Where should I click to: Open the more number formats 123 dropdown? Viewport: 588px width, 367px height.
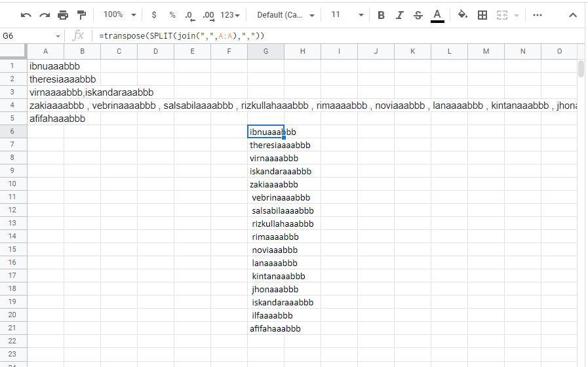pos(230,15)
